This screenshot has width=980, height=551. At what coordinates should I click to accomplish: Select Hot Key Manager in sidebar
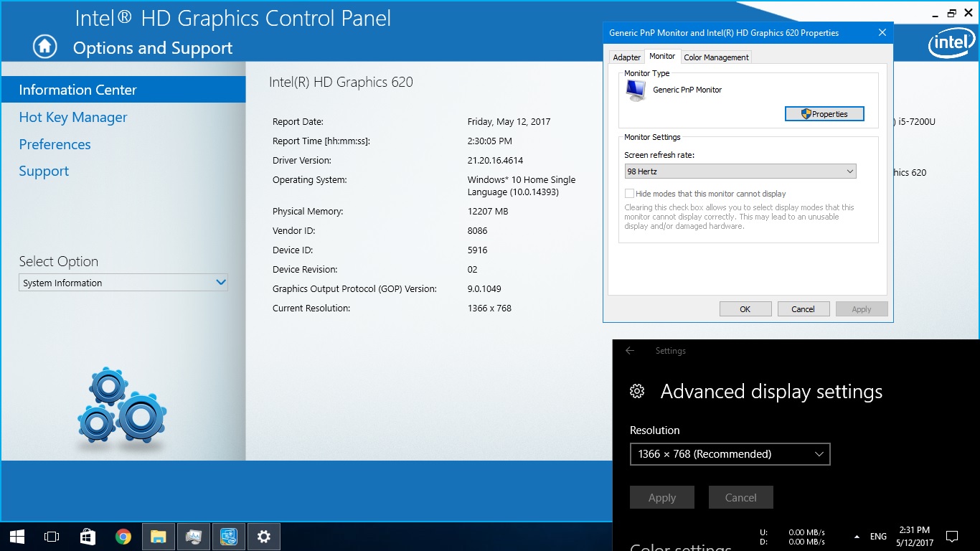(x=73, y=118)
